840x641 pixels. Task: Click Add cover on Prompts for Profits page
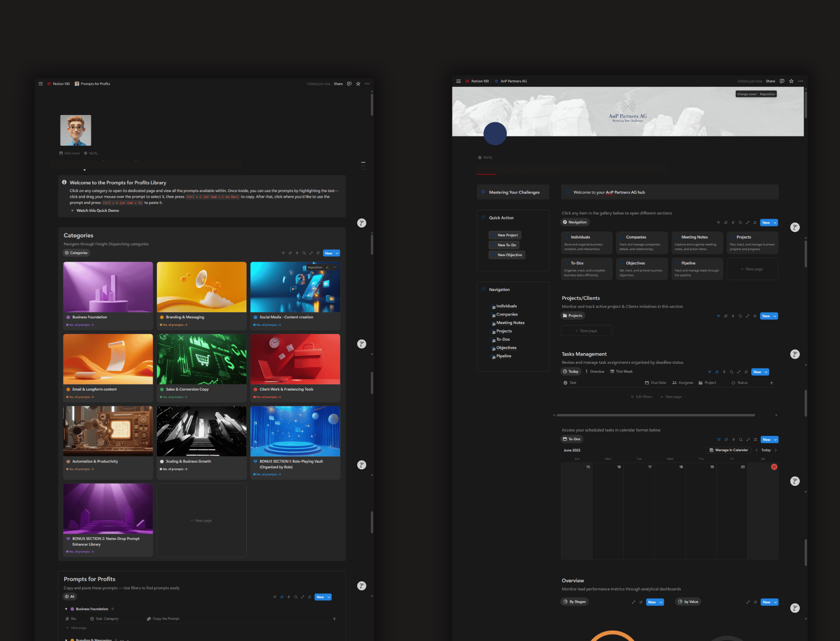click(70, 153)
